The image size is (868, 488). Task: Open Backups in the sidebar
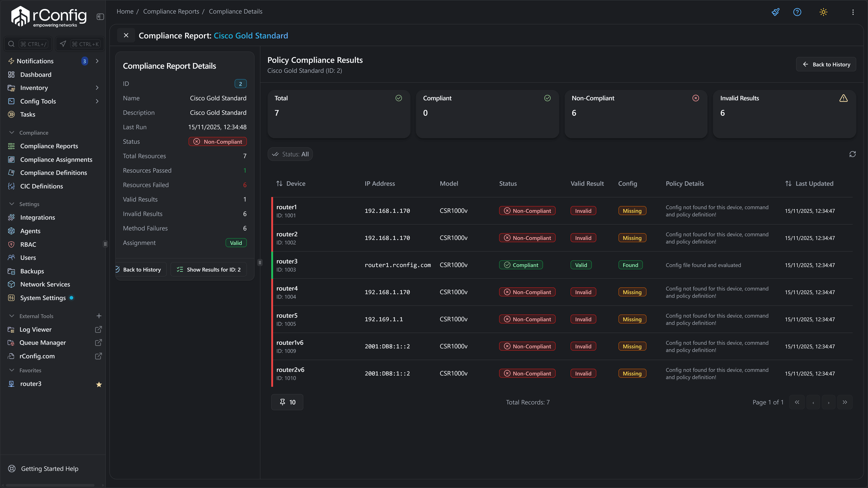[x=32, y=271]
